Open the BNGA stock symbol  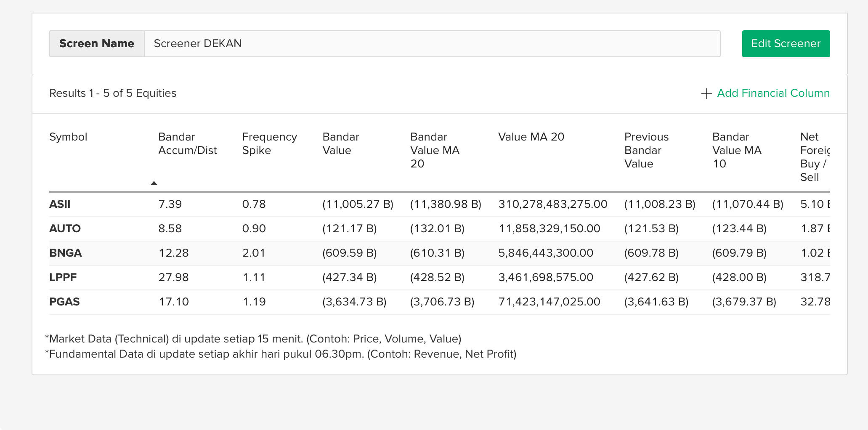[65, 253]
